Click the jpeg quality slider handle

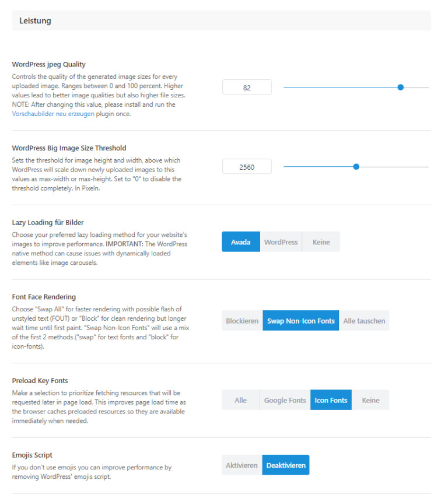(400, 87)
